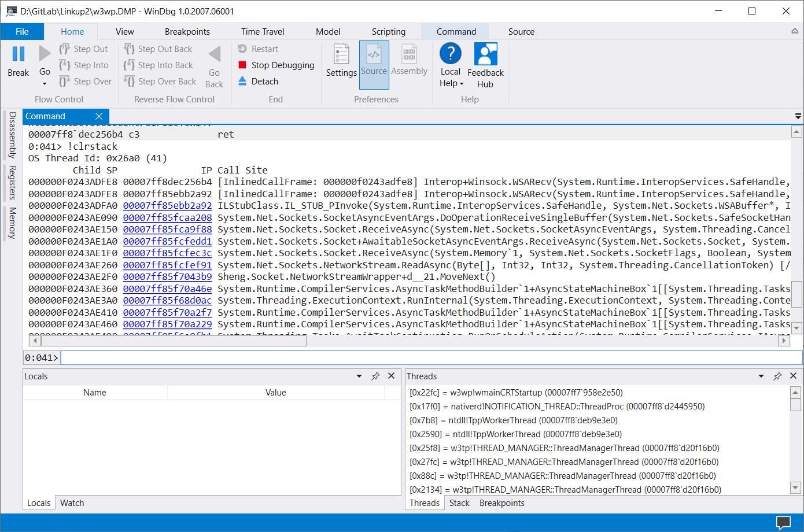Select thread 0x17f0 NOTIFICATION_THREAD
Image resolution: width=804 pixels, height=532 pixels.
click(x=557, y=407)
